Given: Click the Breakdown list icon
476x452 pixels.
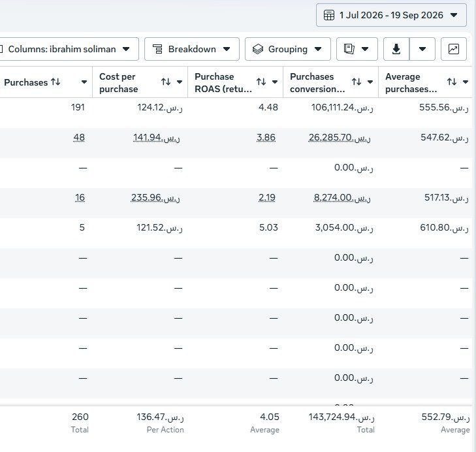Looking at the screenshot, I should 157,49.
